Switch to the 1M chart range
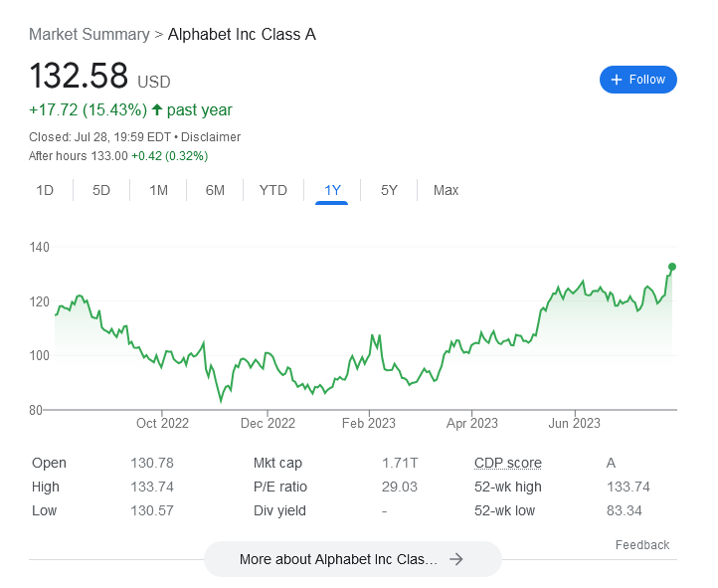Image resolution: width=718 pixels, height=588 pixels. click(x=158, y=190)
